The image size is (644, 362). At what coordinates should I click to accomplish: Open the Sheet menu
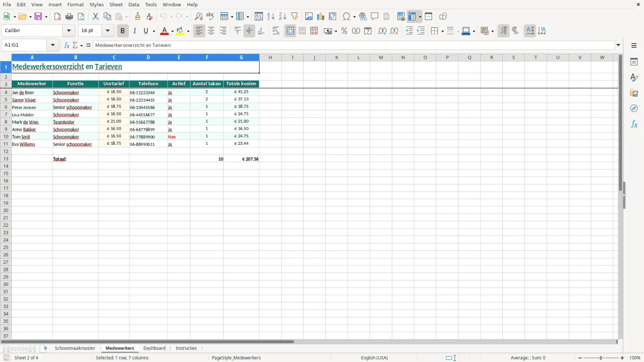(116, 4)
